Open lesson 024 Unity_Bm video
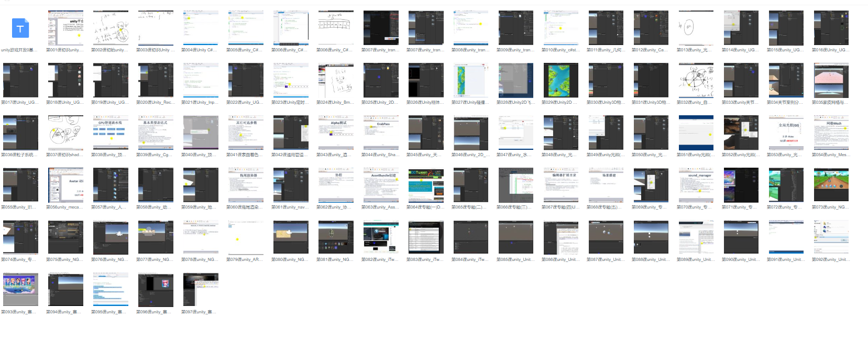 point(336,81)
